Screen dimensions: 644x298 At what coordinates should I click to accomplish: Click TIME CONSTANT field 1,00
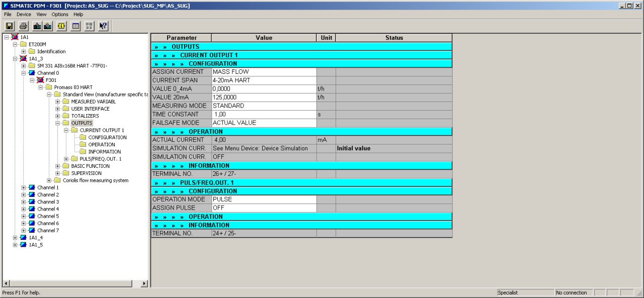point(264,115)
